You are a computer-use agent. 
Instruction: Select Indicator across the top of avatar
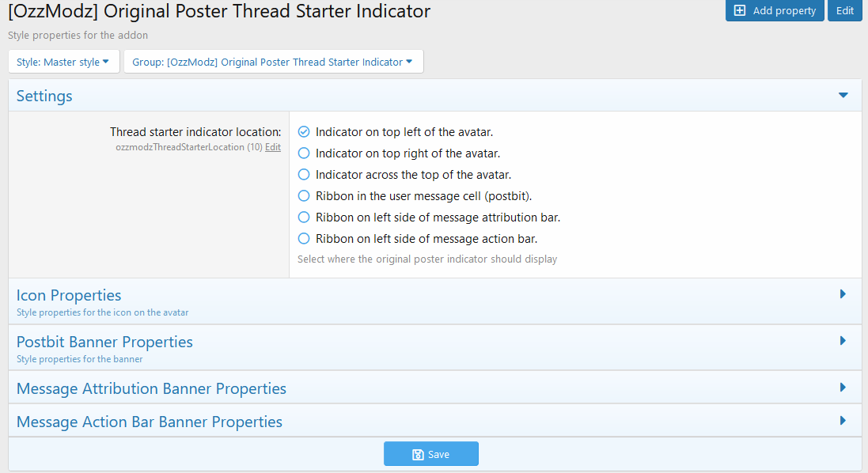click(x=304, y=175)
